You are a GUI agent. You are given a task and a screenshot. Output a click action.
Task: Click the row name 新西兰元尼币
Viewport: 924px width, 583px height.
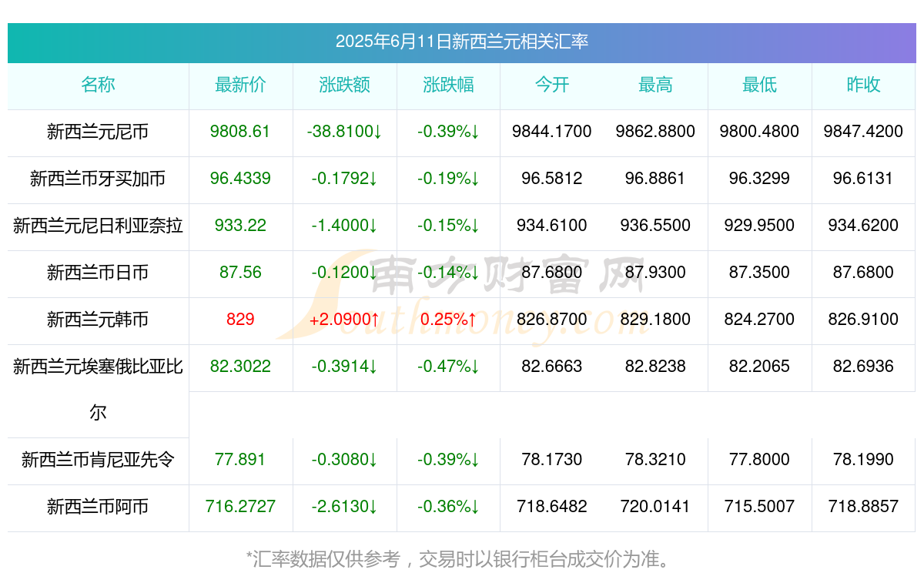coord(98,132)
